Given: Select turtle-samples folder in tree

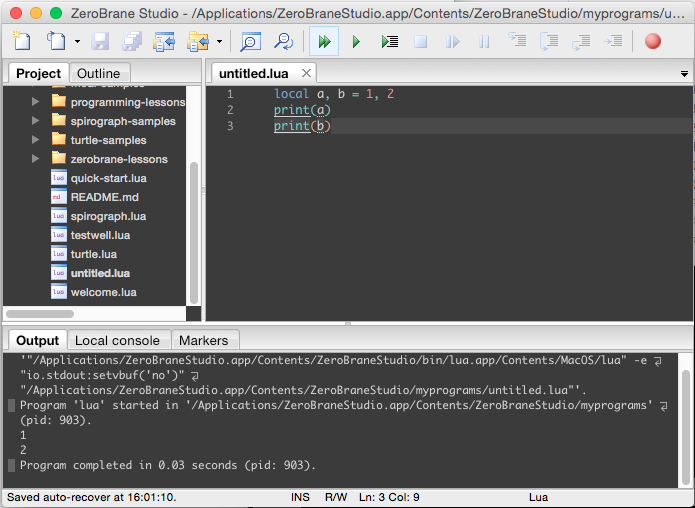Looking at the screenshot, I should click(x=109, y=141).
